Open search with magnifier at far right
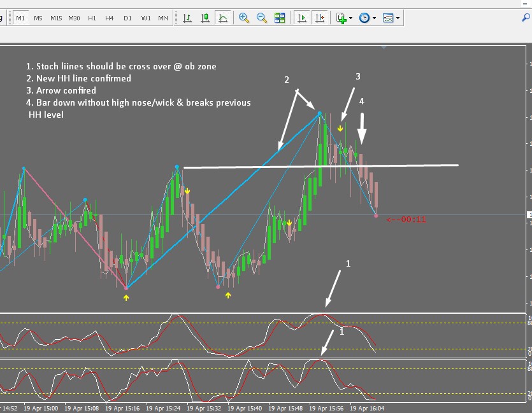532x413 pixels. click(526, 17)
